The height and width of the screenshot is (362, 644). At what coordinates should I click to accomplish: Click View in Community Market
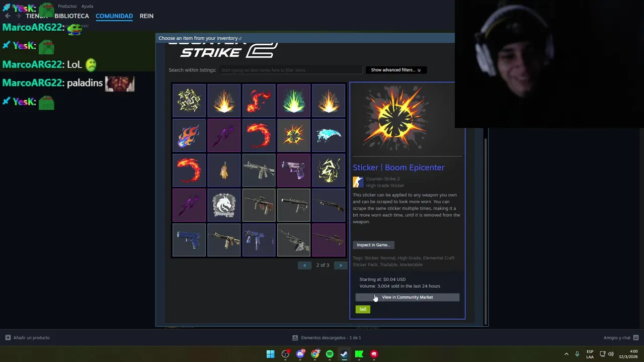tap(407, 297)
